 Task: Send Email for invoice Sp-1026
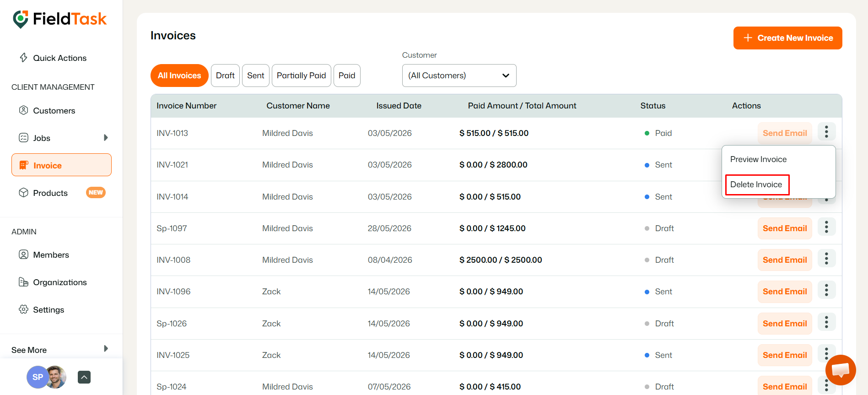pyautogui.click(x=785, y=324)
